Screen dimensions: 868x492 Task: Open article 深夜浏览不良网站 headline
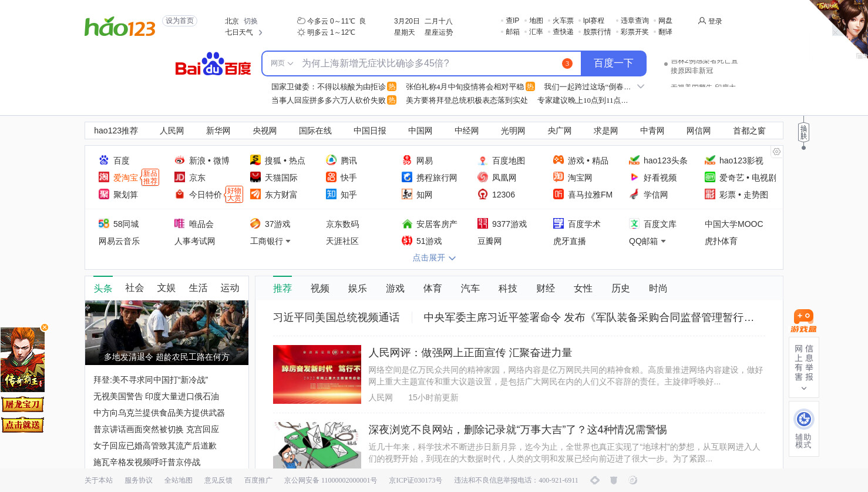[517, 430]
